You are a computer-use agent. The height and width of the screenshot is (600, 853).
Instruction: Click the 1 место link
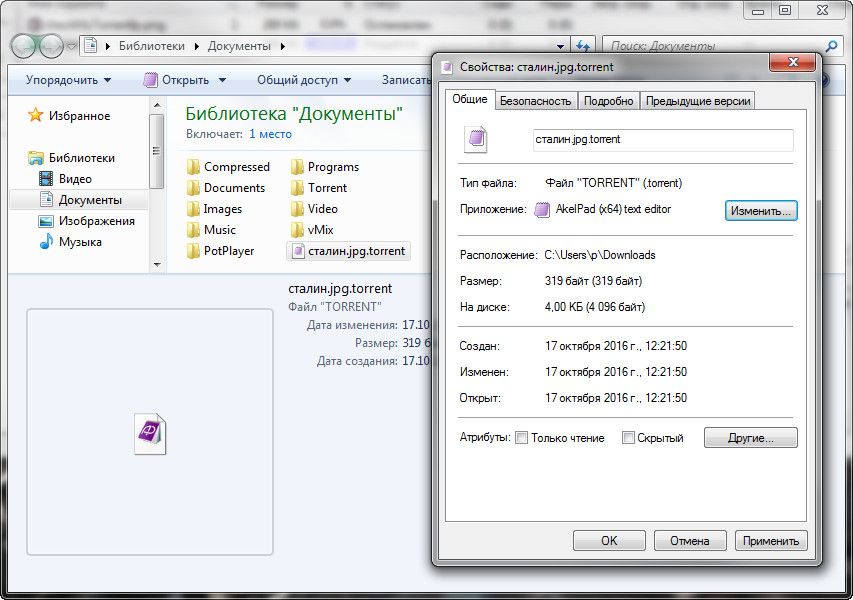coord(270,134)
